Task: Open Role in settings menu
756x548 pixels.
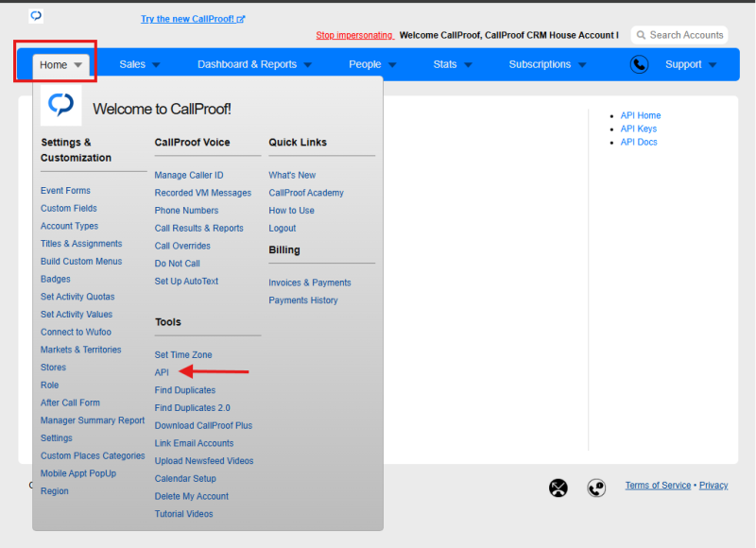Action: (x=49, y=385)
